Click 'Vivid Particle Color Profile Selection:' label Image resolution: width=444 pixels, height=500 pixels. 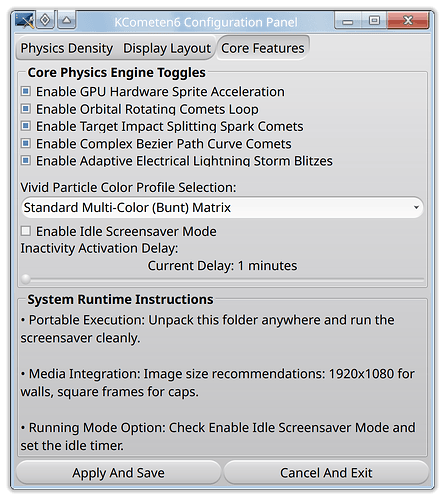pyautogui.click(x=128, y=187)
